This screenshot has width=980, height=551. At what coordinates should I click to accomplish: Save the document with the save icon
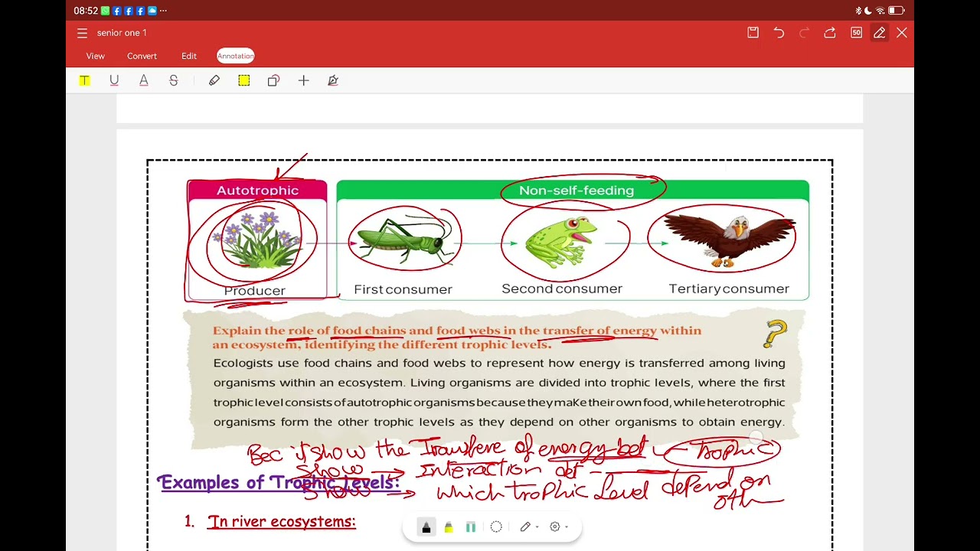(x=753, y=33)
